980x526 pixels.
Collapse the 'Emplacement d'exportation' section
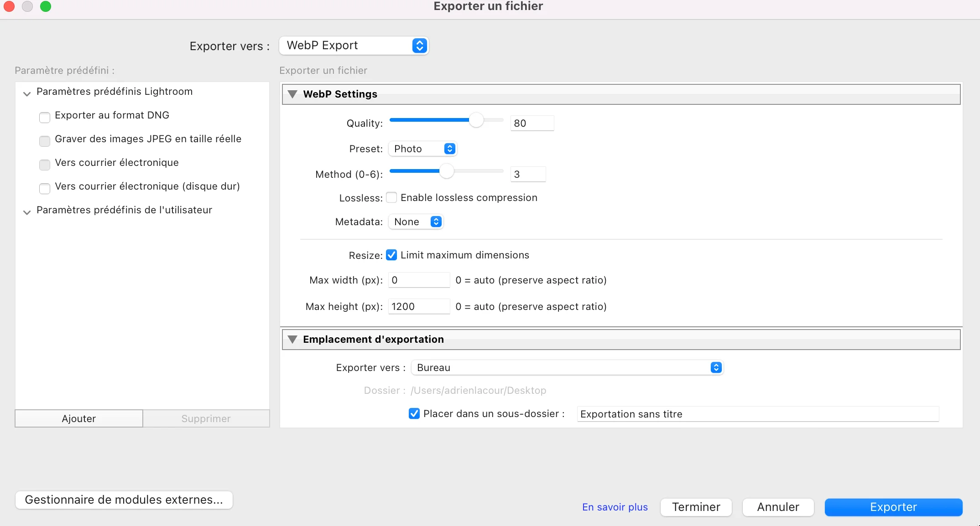[293, 339]
